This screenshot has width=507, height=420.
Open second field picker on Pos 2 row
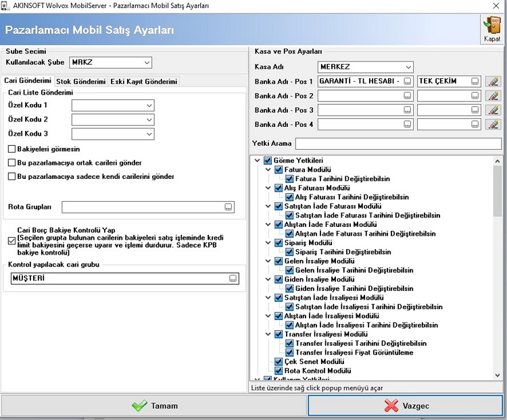[475, 96]
